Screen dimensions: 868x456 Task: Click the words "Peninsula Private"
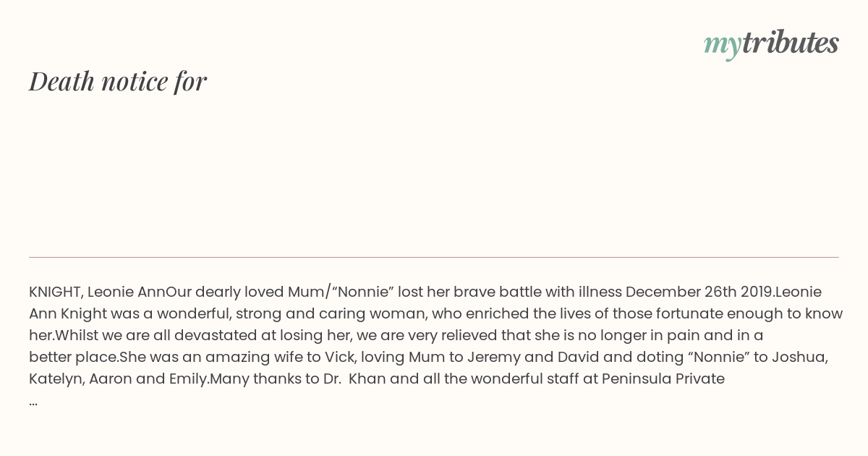[x=663, y=379]
